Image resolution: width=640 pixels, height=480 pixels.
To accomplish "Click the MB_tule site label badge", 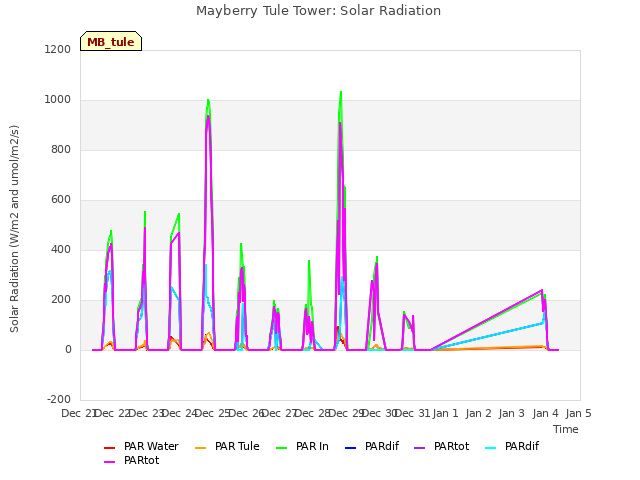I will tap(111, 41).
